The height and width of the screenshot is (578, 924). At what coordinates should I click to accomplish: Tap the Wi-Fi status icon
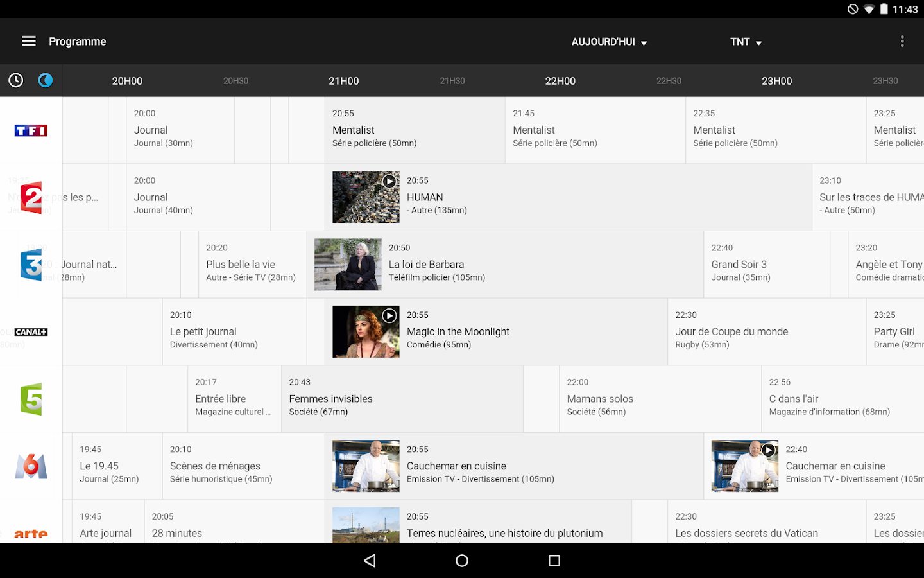869,9
